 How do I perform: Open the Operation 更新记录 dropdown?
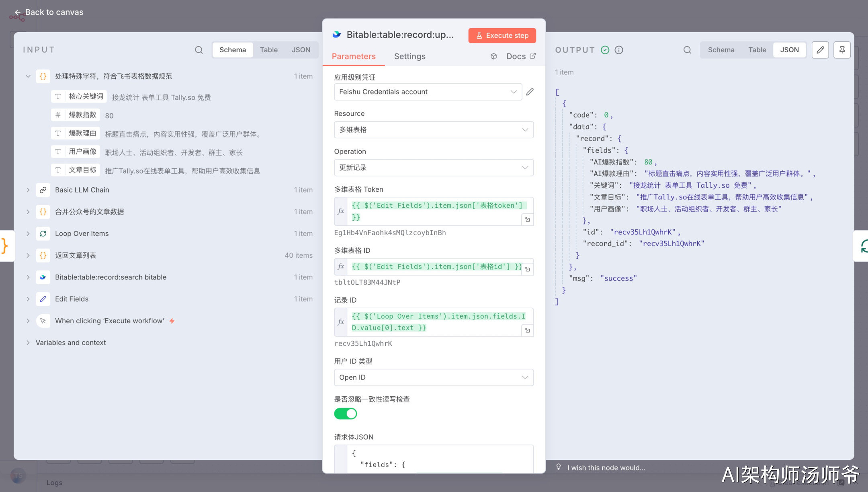(x=434, y=168)
